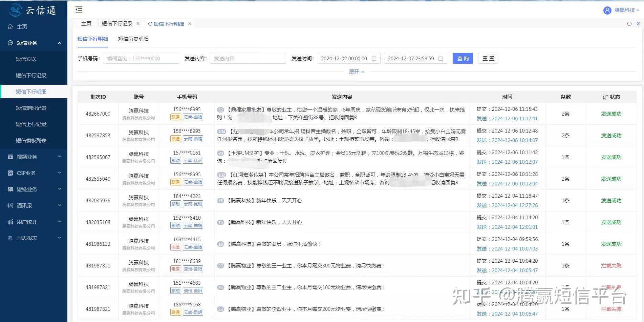644x322 pixels.
Task: Click the refresh icon at top right
Action: pyautogui.click(x=629, y=24)
